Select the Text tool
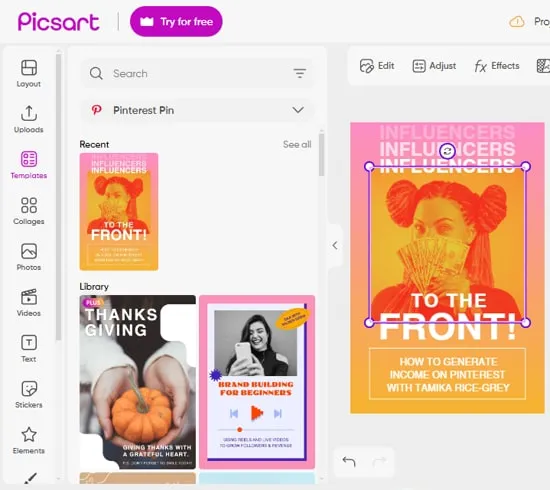The image size is (550, 490). point(29,349)
